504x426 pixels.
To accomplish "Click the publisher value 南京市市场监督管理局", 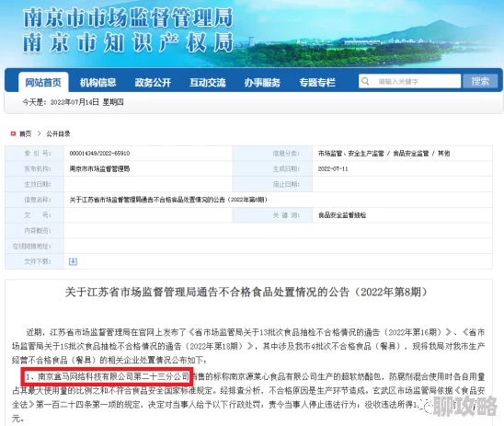I will 99,168.
